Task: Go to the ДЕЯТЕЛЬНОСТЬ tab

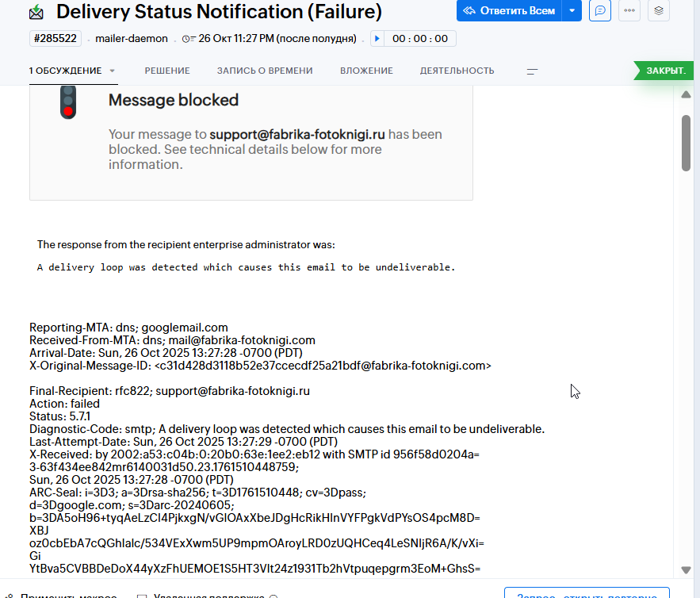Action: (457, 71)
